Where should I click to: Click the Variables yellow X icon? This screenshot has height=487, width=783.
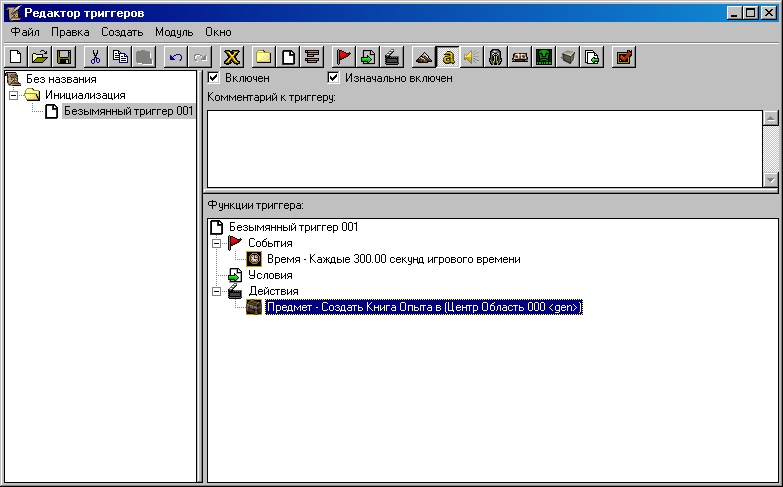coord(231,57)
